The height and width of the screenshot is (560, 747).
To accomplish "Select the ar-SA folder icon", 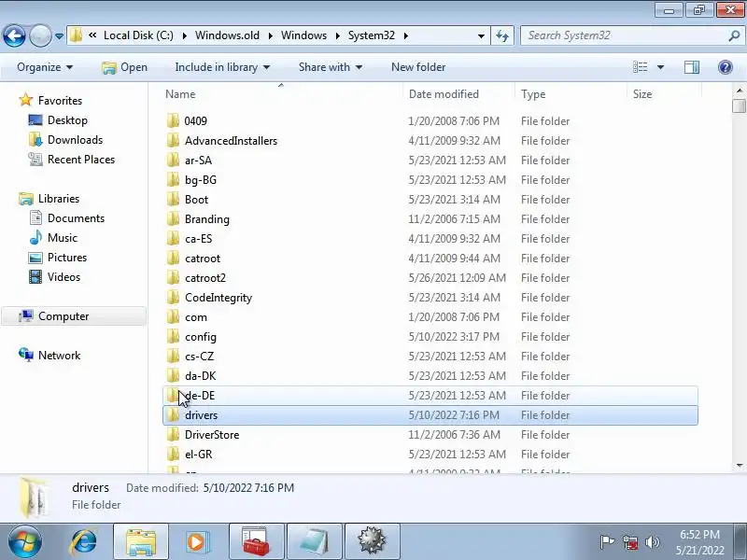I will click(173, 160).
